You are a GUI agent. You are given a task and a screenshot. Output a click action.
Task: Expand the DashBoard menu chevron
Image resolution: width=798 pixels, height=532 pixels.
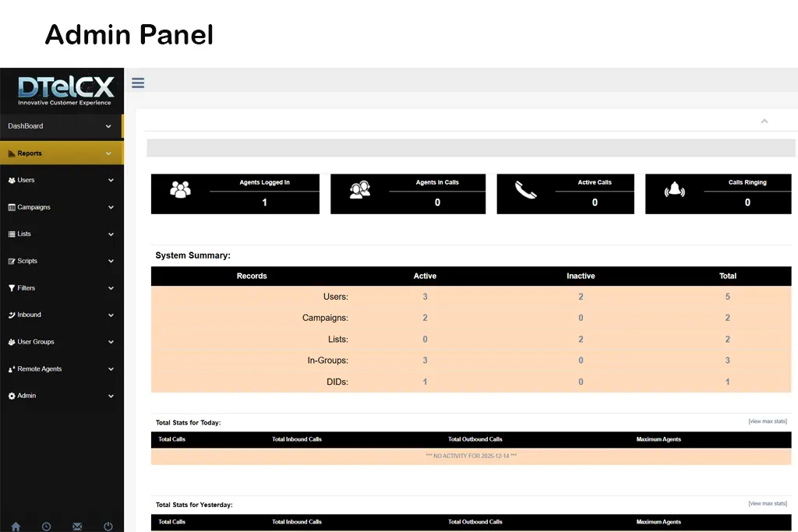108,126
